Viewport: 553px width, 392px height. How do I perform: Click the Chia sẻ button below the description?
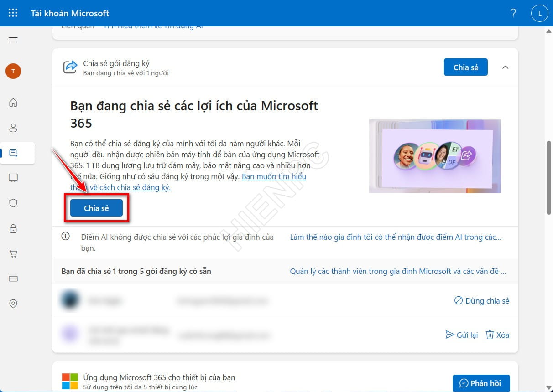coord(96,208)
